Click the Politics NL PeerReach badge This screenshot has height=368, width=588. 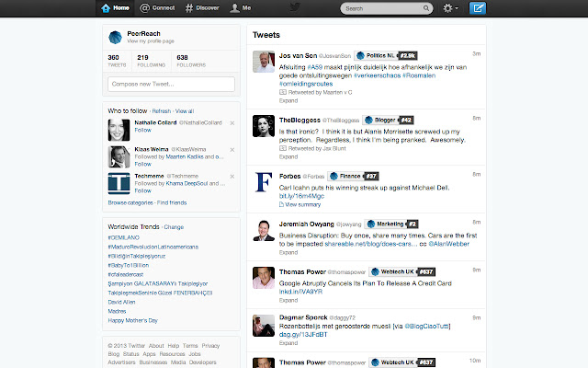click(x=386, y=55)
